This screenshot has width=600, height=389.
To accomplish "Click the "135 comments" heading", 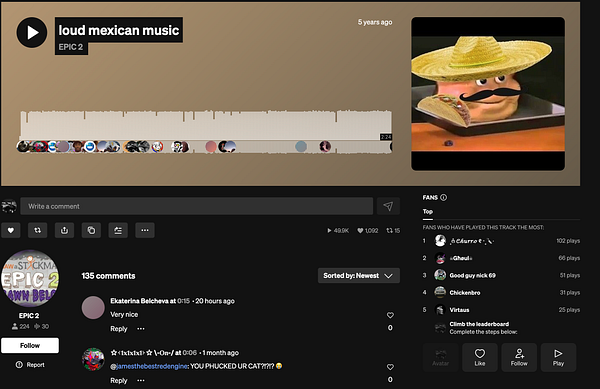I will (108, 276).
